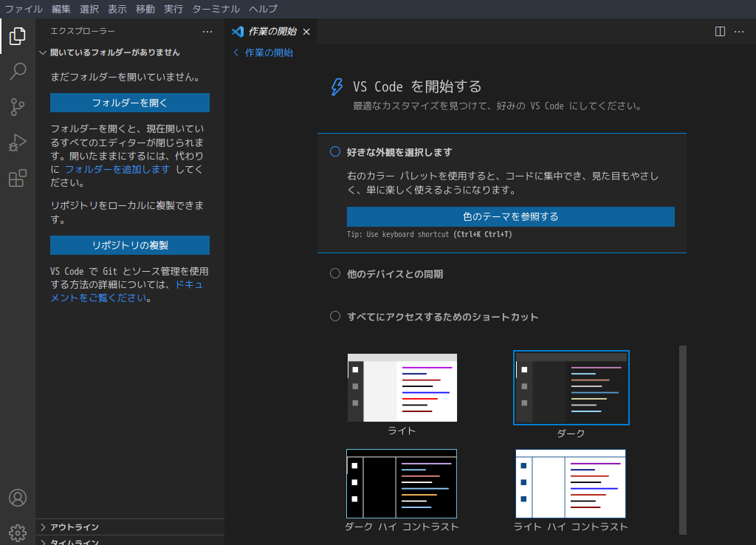The height and width of the screenshot is (545, 756).
Task: Click the Tip: Use keyboard shortcut text
Action: [x=430, y=234]
